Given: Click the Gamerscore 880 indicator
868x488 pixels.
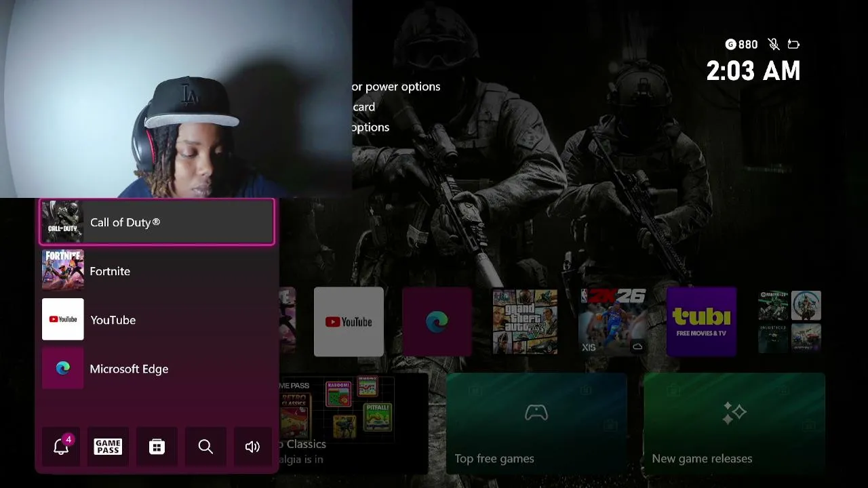Looking at the screenshot, I should (741, 45).
